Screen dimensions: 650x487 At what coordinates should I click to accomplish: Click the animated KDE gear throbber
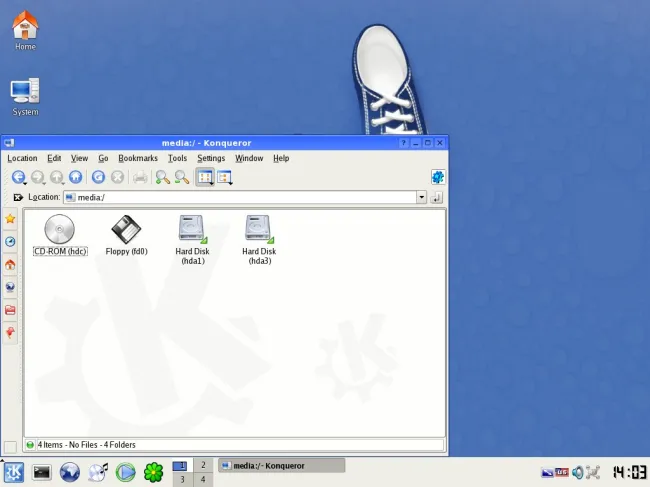(x=438, y=177)
